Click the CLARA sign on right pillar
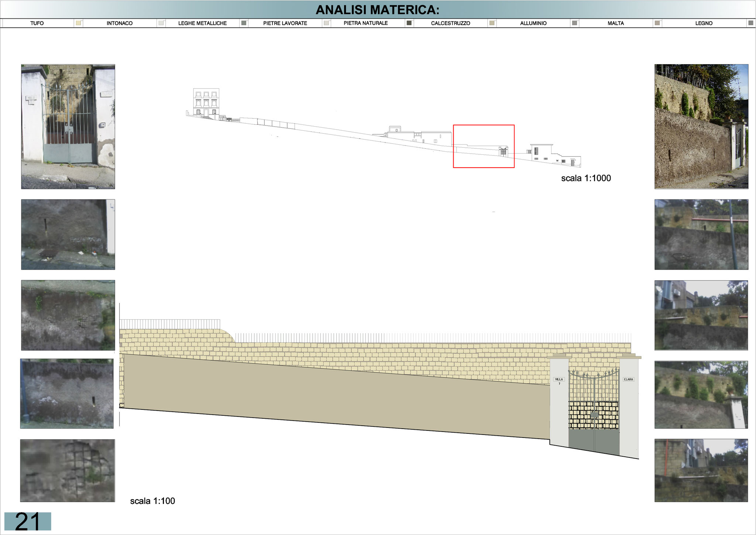Screen dimensions: 756x535 point(628,379)
